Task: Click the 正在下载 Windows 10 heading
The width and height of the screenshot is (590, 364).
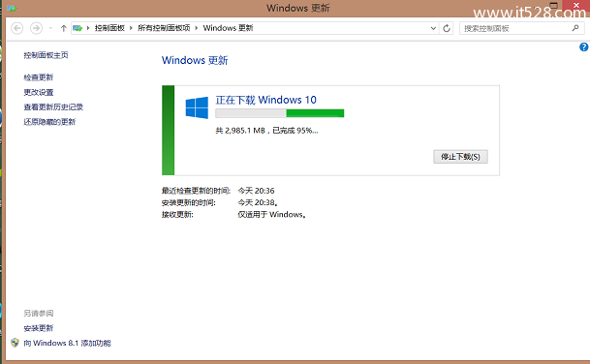Action: 265,100
